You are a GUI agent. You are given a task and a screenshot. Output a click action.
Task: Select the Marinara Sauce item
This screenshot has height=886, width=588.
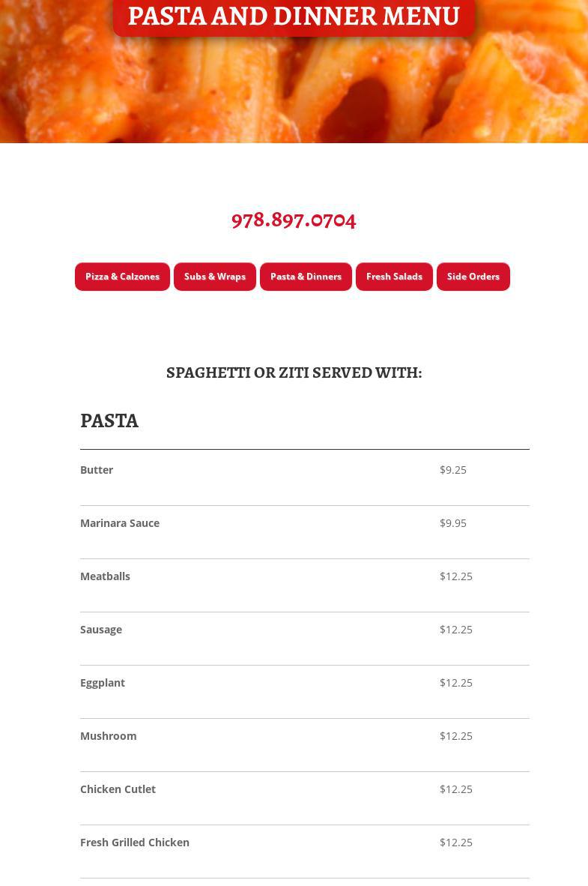(120, 523)
